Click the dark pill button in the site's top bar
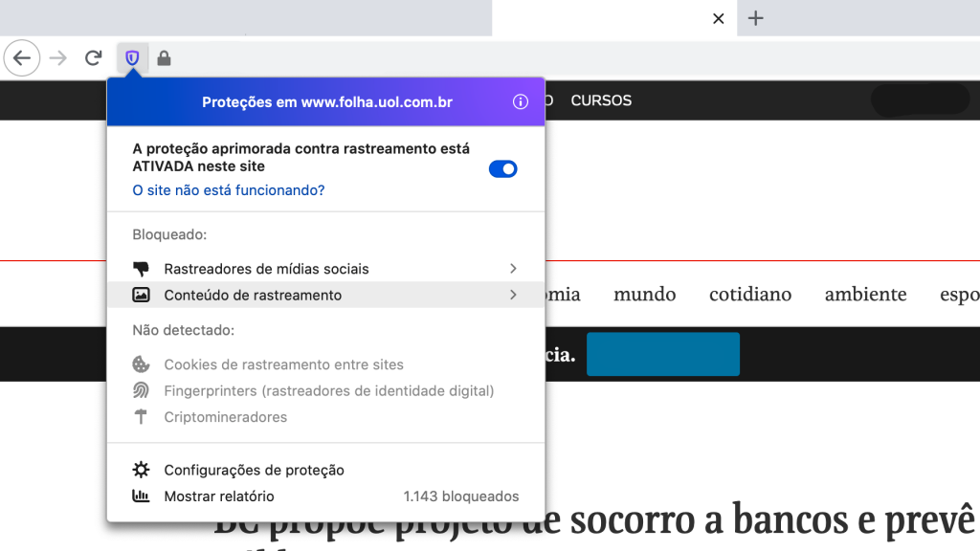 pos(920,99)
